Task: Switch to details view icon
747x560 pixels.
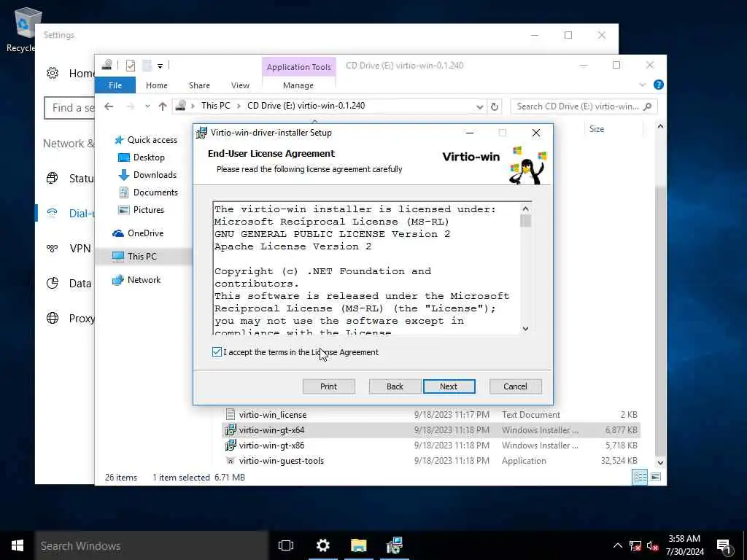Action: click(639, 477)
